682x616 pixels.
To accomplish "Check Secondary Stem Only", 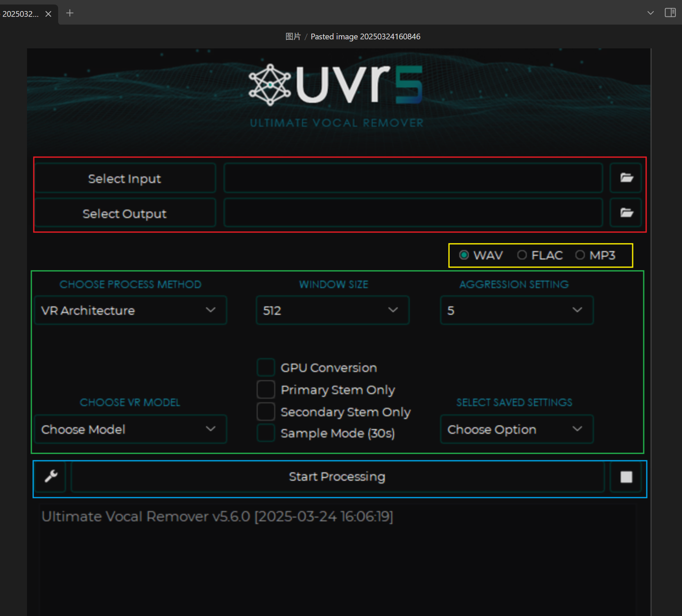I will pos(266,411).
